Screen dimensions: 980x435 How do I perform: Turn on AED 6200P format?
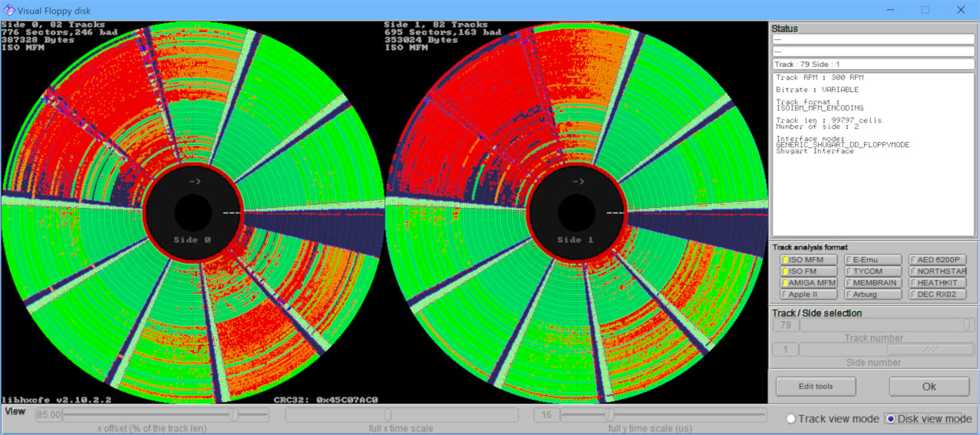click(x=937, y=260)
